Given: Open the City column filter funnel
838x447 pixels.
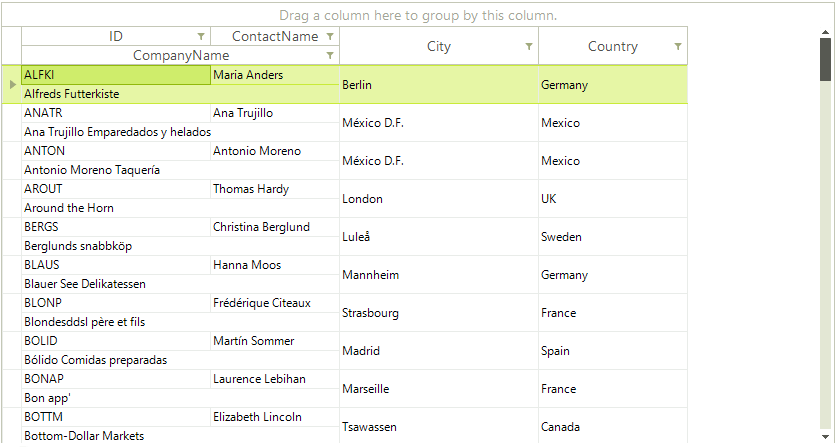Looking at the screenshot, I should [x=529, y=47].
